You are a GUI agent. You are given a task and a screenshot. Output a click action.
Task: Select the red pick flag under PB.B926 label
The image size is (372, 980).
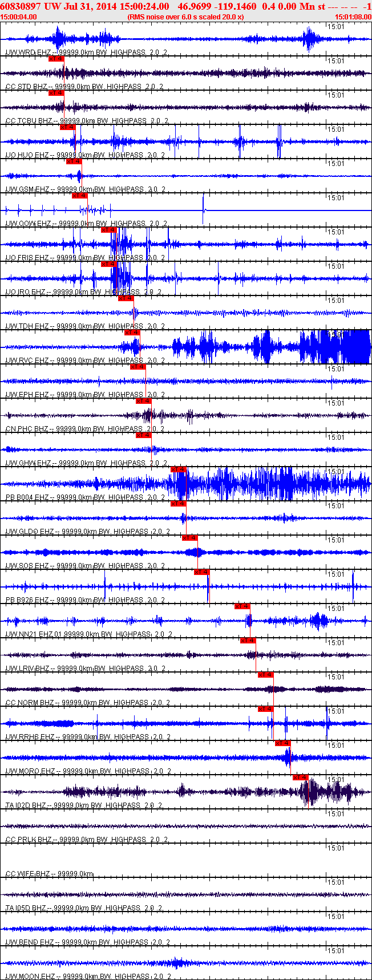242,606
